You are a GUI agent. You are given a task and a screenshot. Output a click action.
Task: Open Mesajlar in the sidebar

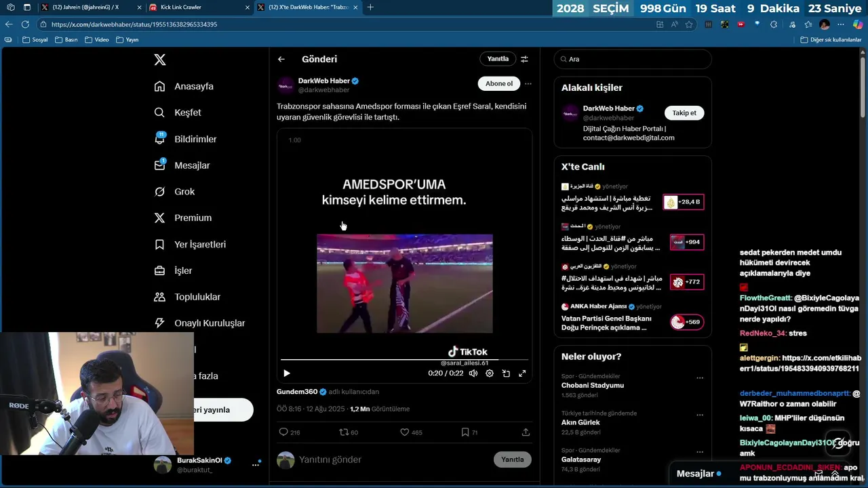click(182, 165)
